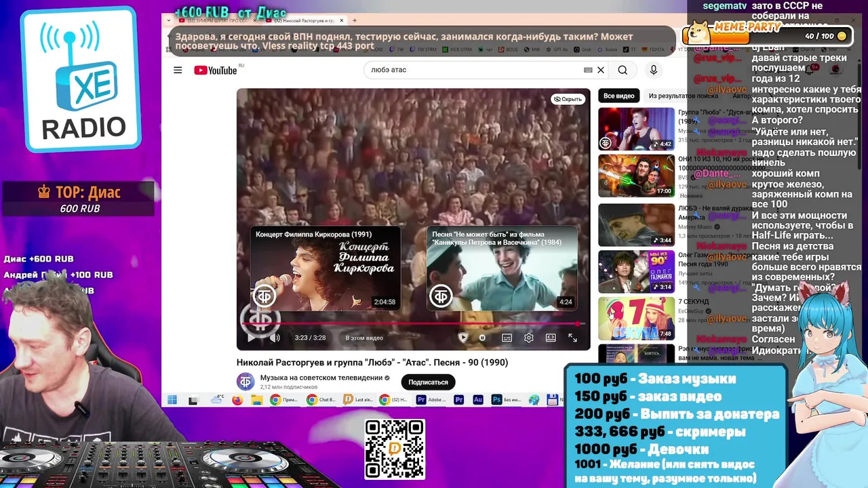Open a new browser tab with plus
The width and height of the screenshot is (868, 488).
[355, 20]
